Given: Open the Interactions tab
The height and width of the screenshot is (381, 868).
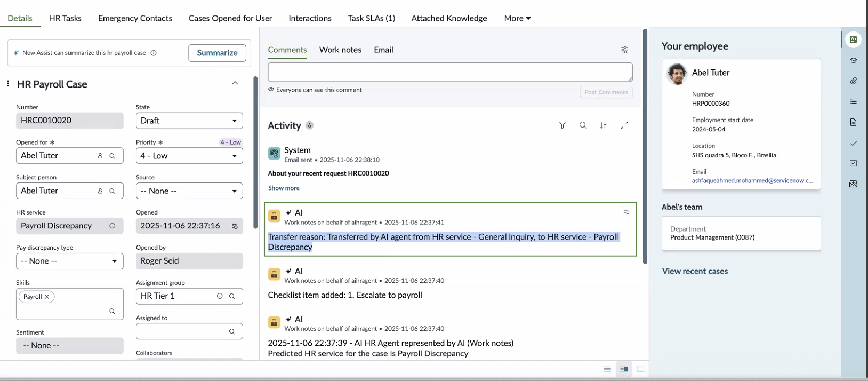Looking at the screenshot, I should pyautogui.click(x=310, y=18).
